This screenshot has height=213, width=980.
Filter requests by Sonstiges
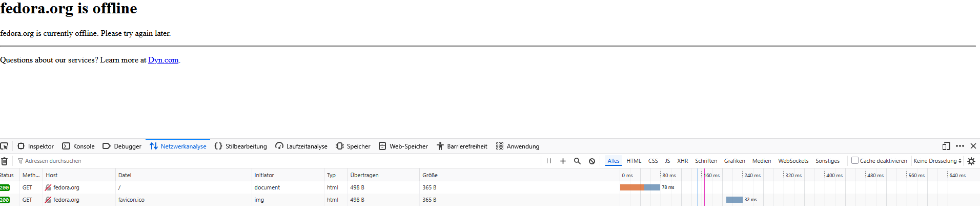[828, 161]
